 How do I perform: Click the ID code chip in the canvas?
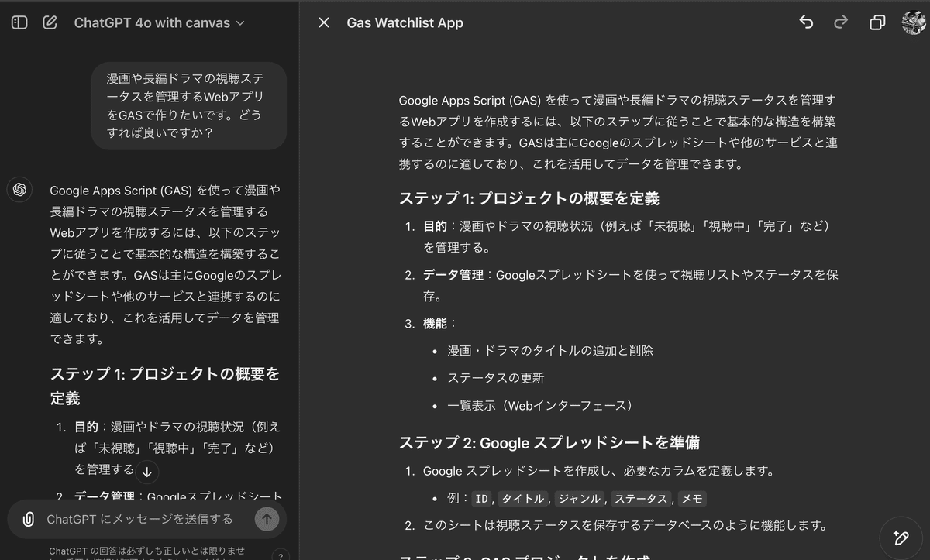pyautogui.click(x=481, y=499)
